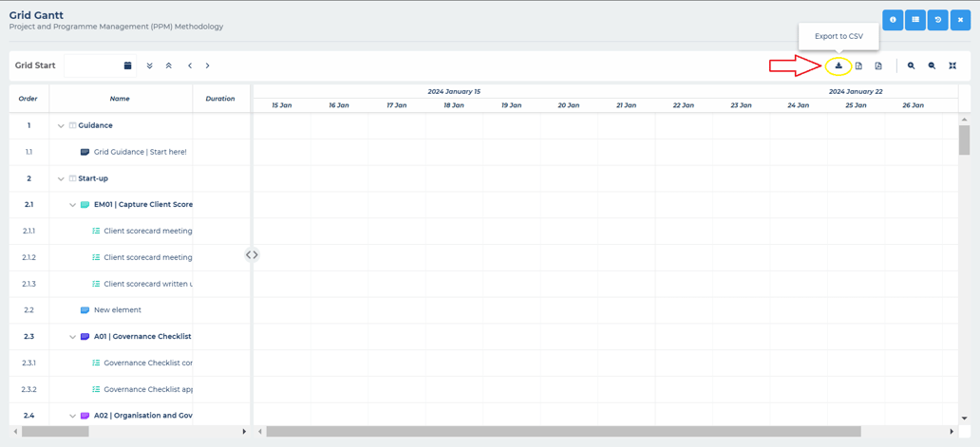Click the export-file icon right of the CSV download icon
The height and width of the screenshot is (447, 980).
tap(858, 65)
